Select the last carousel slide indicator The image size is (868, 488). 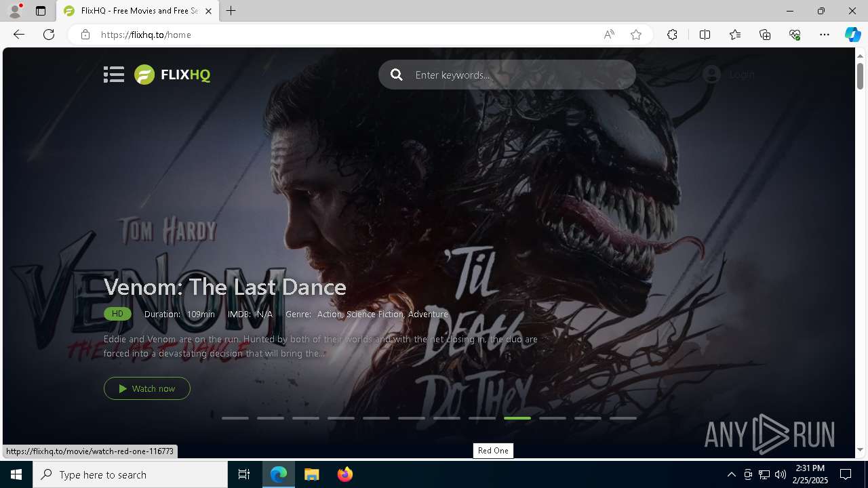(623, 418)
